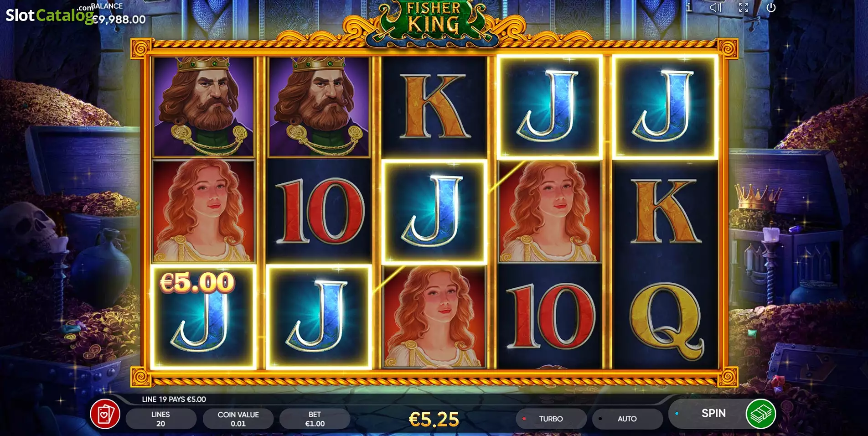The width and height of the screenshot is (868, 436).
Task: Click the green cash stack icon
Action: click(760, 414)
